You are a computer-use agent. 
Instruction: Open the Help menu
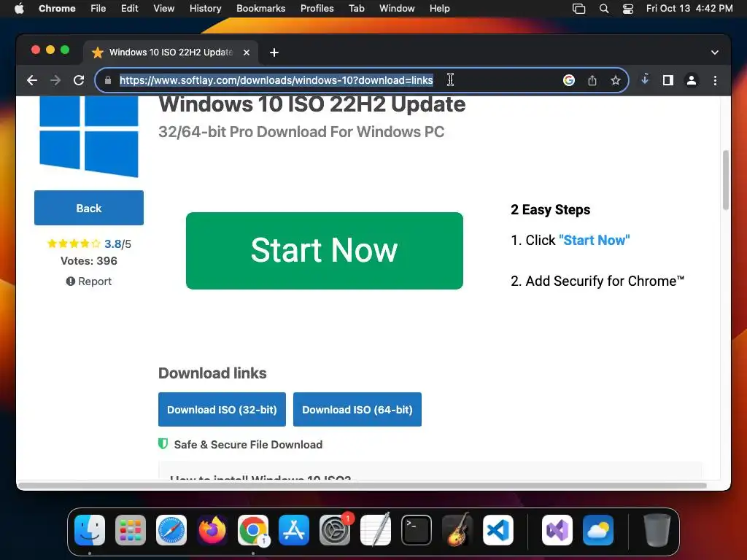point(439,9)
